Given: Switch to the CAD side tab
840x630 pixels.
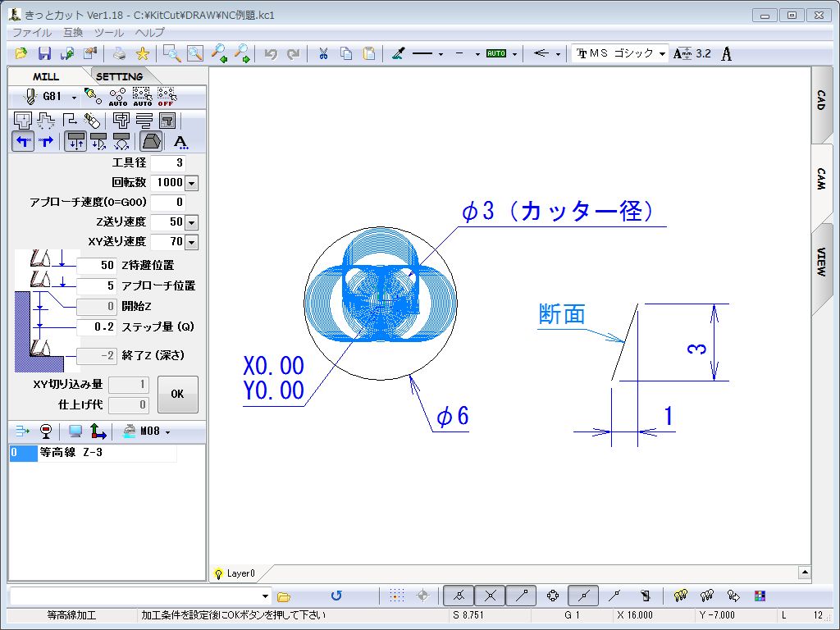Looking at the screenshot, I should [821, 99].
